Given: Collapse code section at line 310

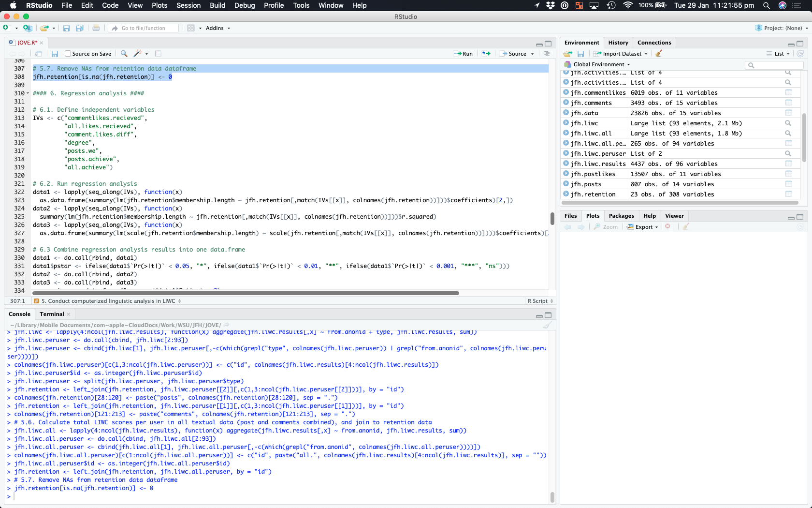Looking at the screenshot, I should click(x=28, y=93).
